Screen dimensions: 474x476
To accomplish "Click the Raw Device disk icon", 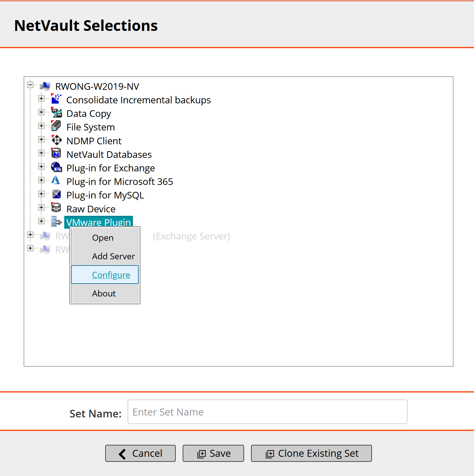I will click(56, 208).
